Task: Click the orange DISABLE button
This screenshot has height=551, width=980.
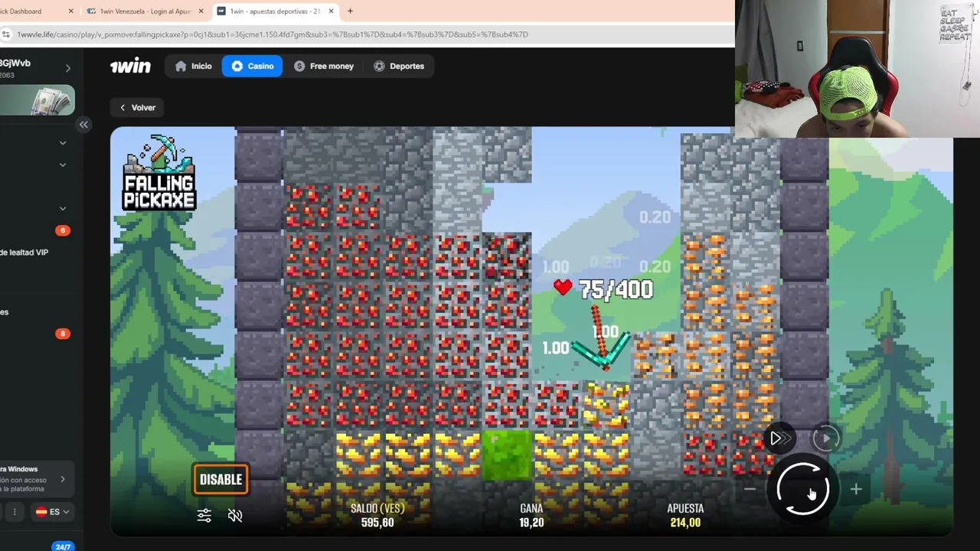Action: coord(220,480)
